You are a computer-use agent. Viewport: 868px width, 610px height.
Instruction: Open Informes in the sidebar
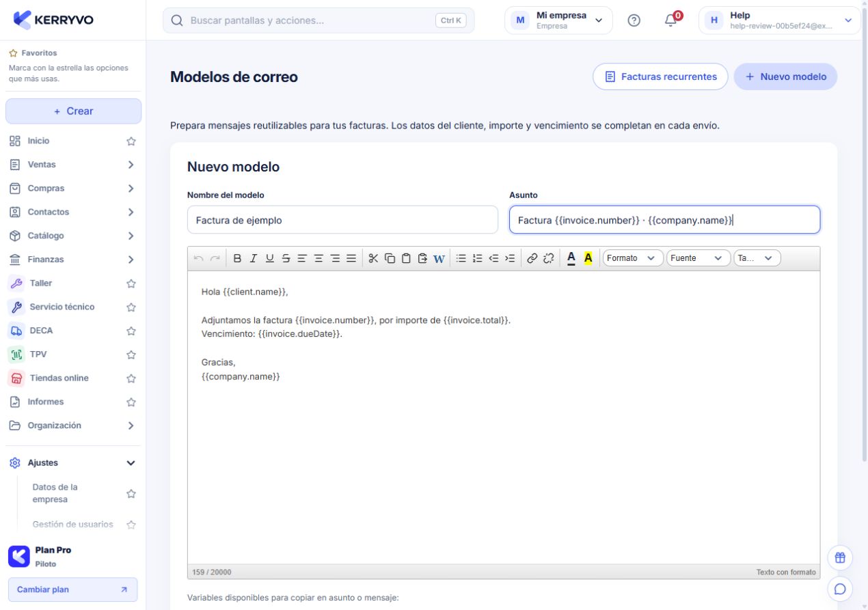(x=45, y=402)
